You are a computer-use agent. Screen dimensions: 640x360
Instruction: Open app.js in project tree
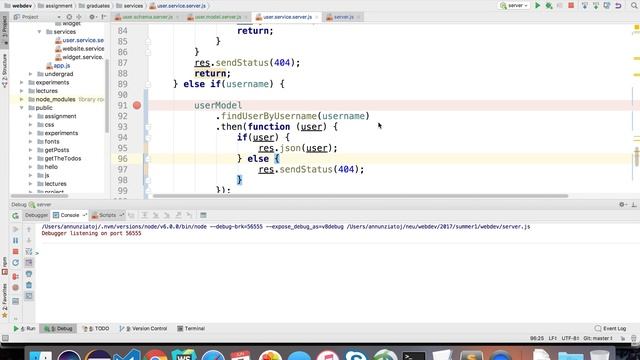click(x=58, y=65)
